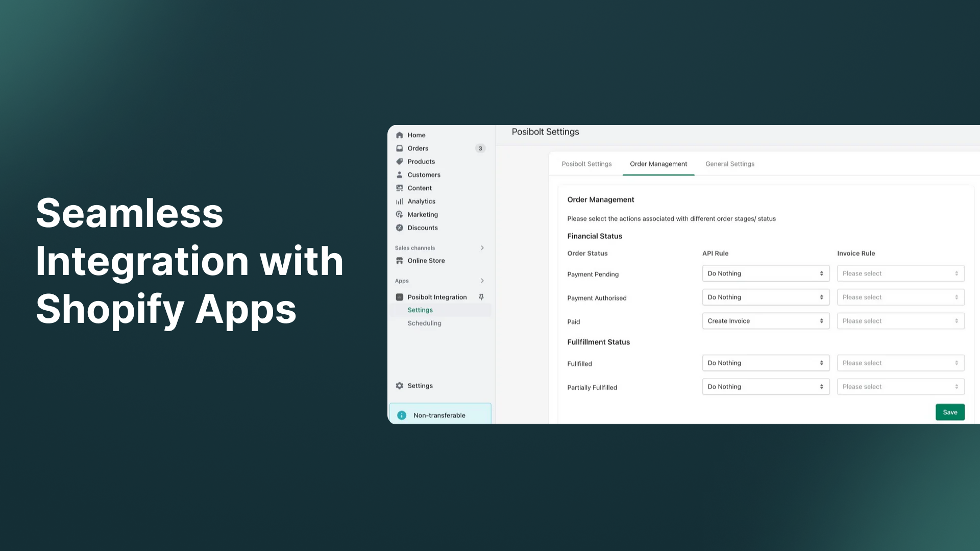980x551 pixels.
Task: Switch to the Posibolt Settings tab
Action: point(586,163)
